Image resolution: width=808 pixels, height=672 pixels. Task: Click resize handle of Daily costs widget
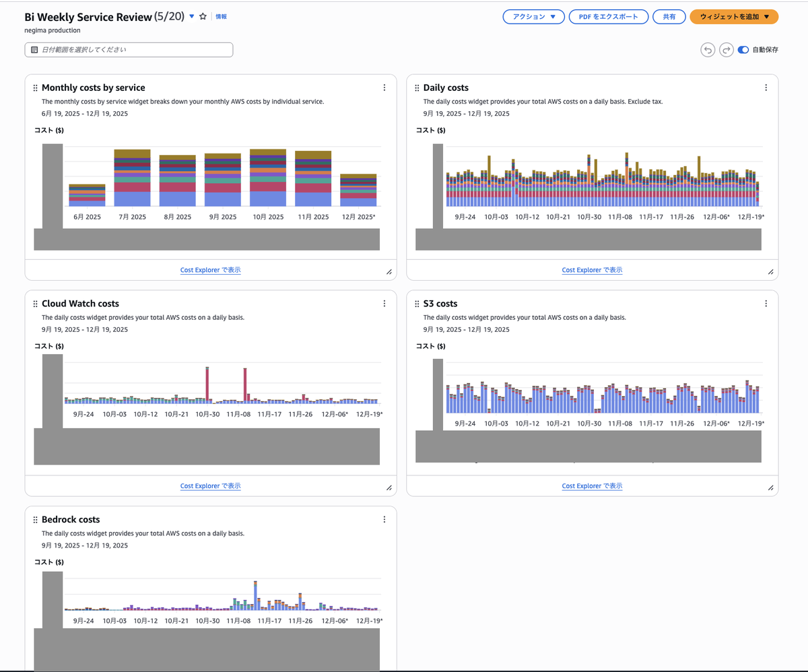pyautogui.click(x=771, y=272)
